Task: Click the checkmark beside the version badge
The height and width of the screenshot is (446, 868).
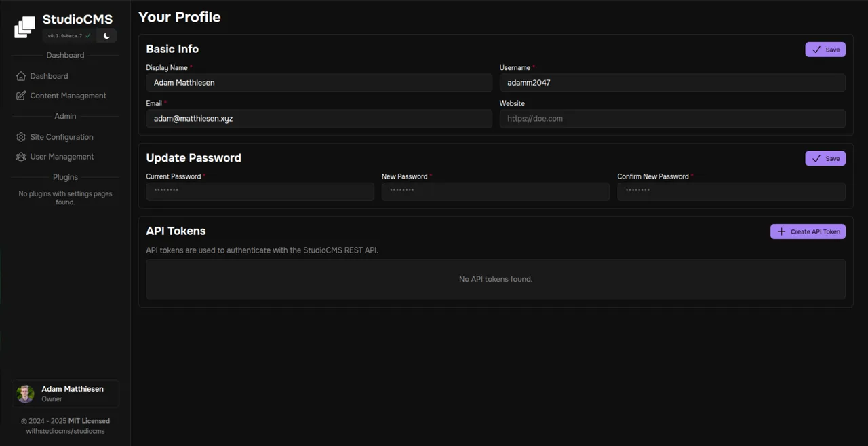Action: coord(87,35)
